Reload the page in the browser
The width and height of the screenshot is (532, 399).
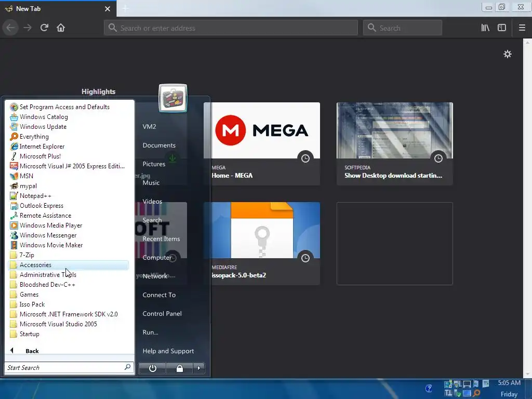pyautogui.click(x=44, y=28)
